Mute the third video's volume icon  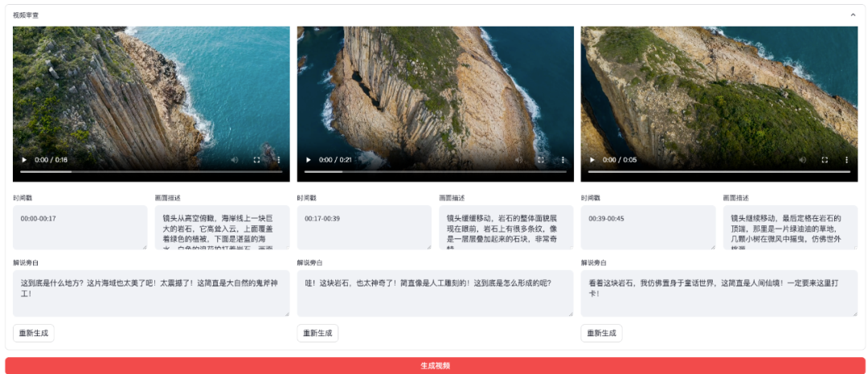pyautogui.click(x=803, y=159)
